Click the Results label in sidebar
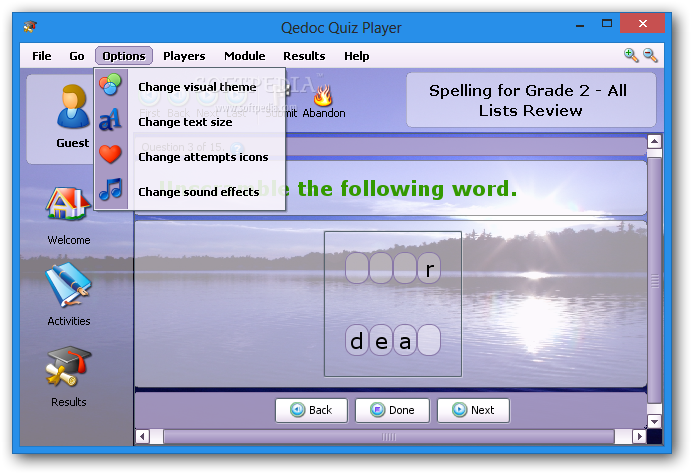 [x=68, y=402]
